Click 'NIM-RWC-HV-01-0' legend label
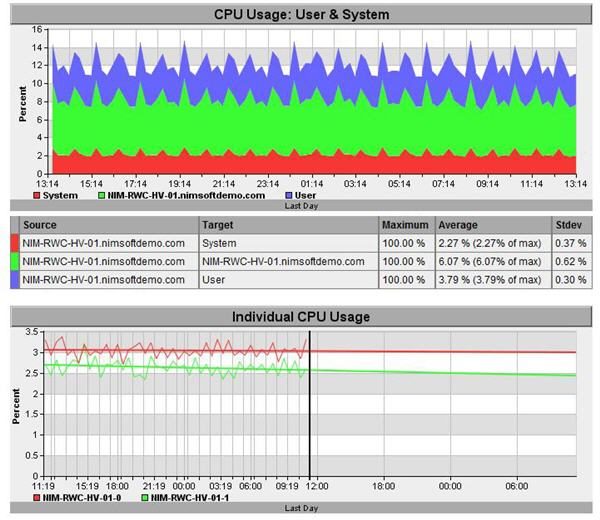 [82, 498]
